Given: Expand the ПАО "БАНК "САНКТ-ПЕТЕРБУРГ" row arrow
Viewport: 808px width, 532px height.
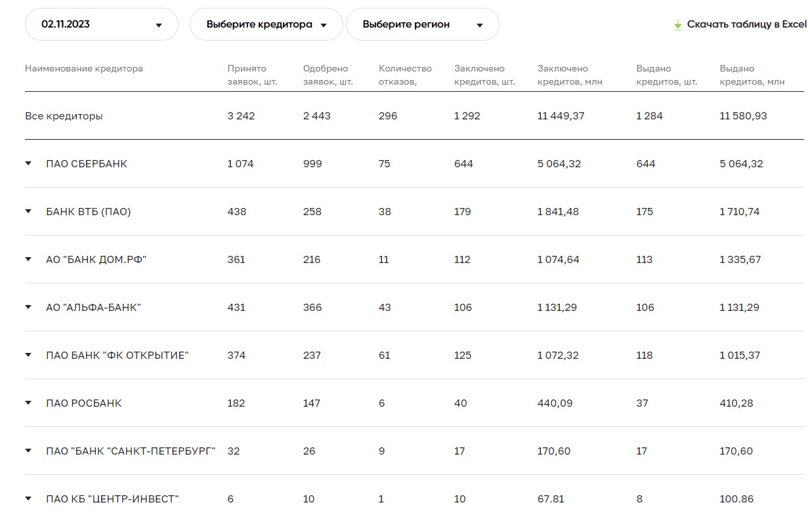Looking at the screenshot, I should pyautogui.click(x=28, y=451).
